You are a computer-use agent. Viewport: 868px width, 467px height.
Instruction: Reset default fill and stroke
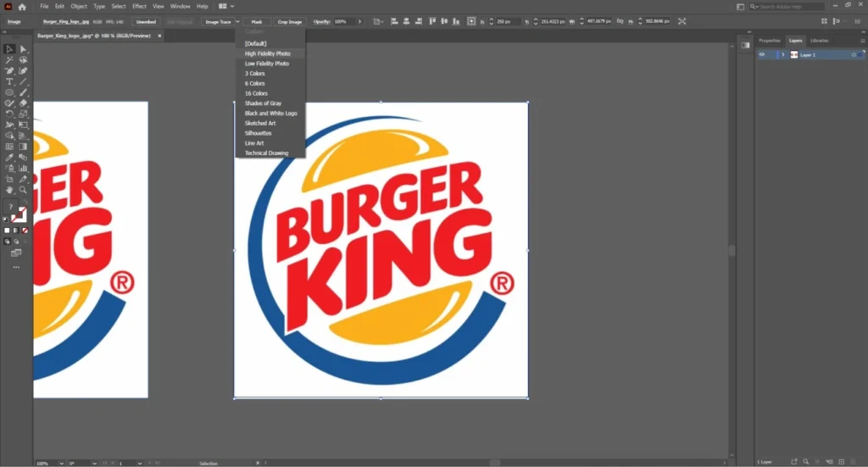pos(6,220)
